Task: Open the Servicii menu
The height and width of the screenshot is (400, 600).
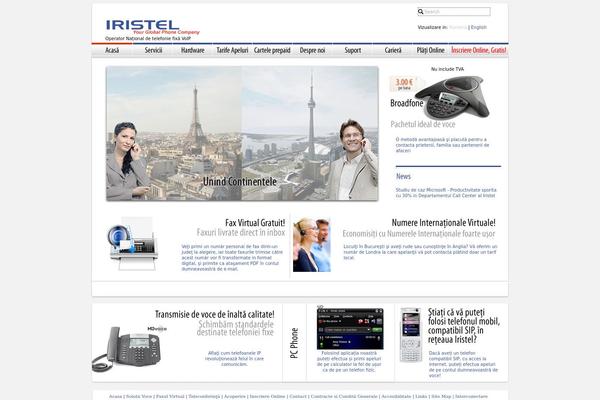Action: tap(153, 50)
